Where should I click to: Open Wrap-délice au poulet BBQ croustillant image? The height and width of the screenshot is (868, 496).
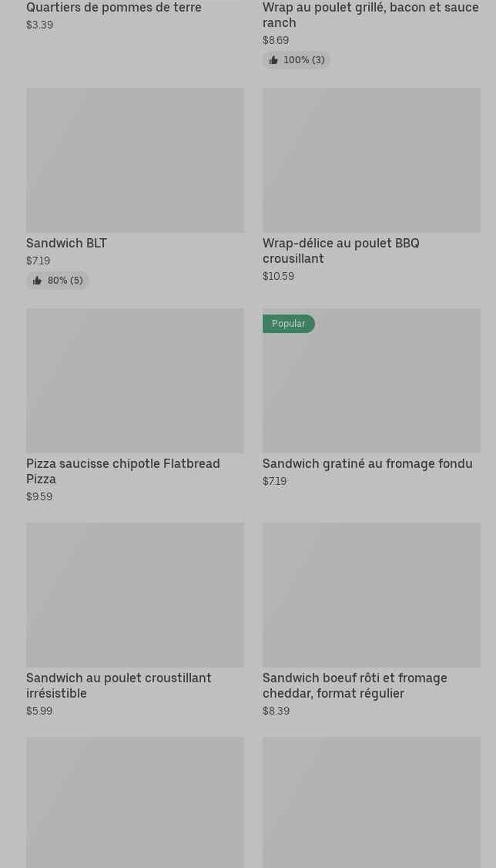[371, 160]
